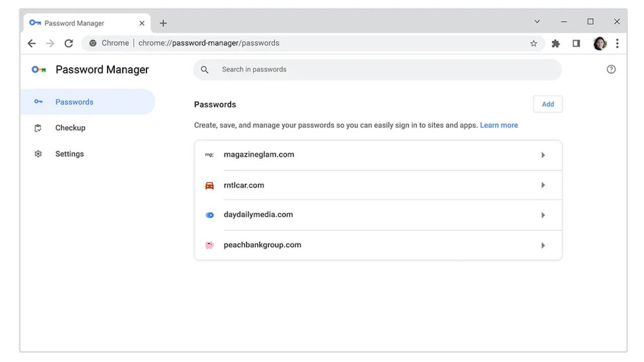The image size is (644, 362).
Task: Expand the magazineglam.com password entry
Action: tap(543, 155)
